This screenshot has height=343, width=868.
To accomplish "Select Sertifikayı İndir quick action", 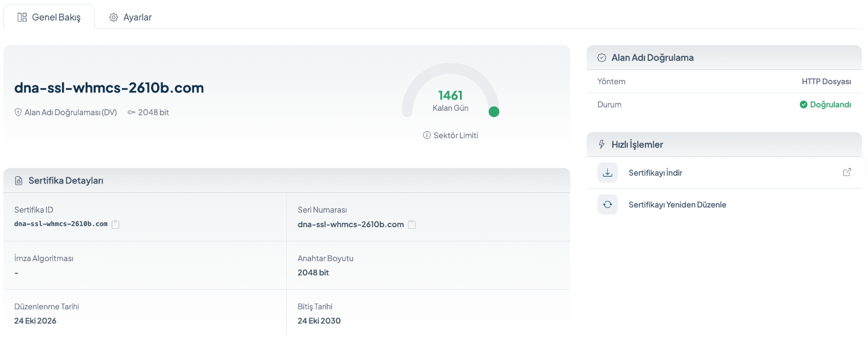I will click(724, 173).
